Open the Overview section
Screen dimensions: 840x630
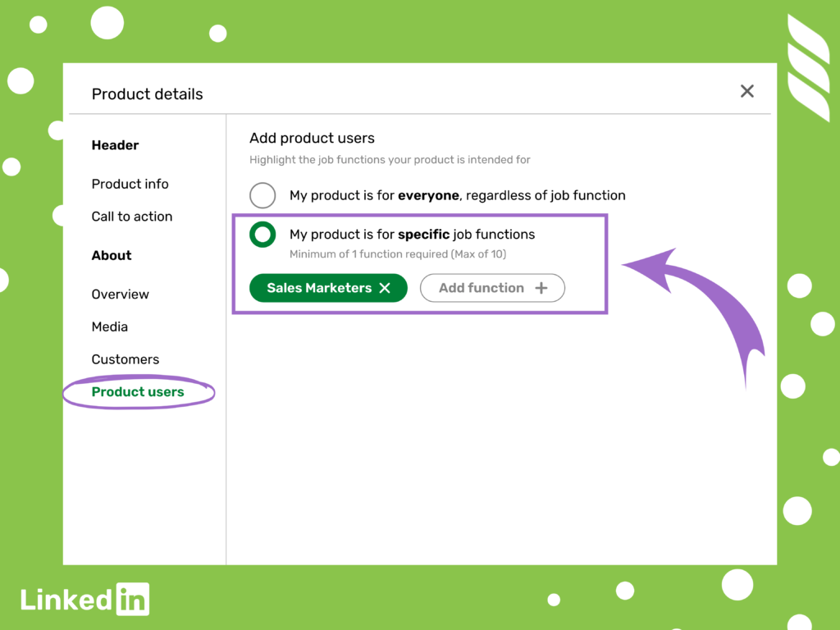tap(120, 294)
